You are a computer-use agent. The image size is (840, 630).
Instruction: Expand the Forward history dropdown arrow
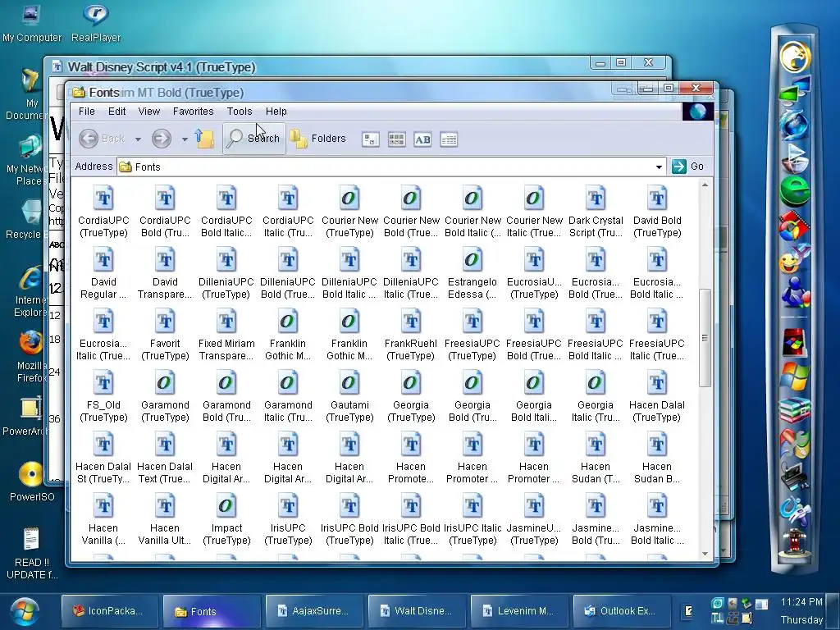(185, 139)
